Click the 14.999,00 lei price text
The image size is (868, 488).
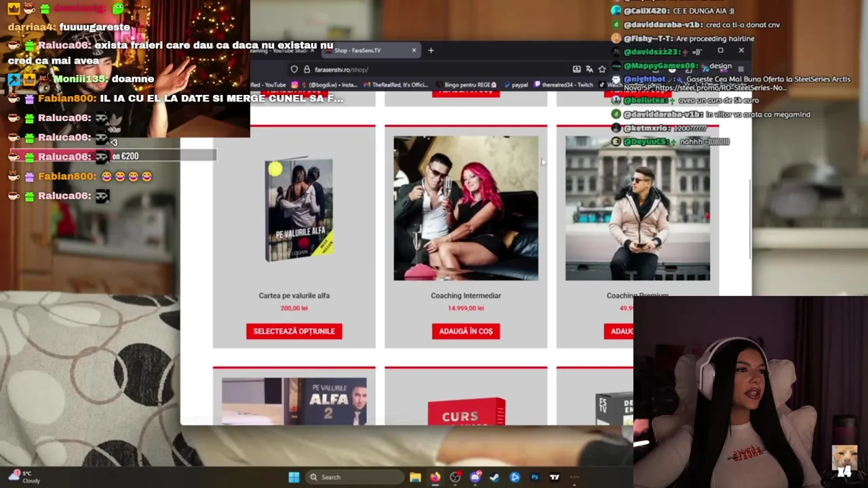coord(466,308)
